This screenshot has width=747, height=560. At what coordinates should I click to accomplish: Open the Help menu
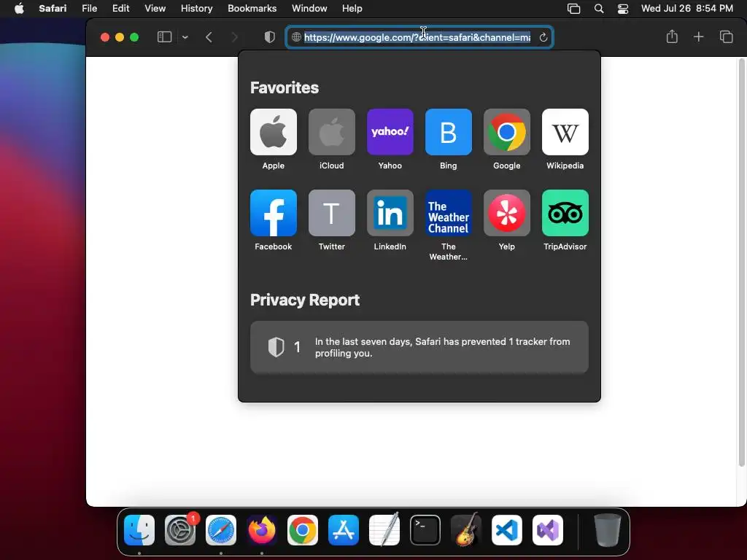[x=352, y=8]
